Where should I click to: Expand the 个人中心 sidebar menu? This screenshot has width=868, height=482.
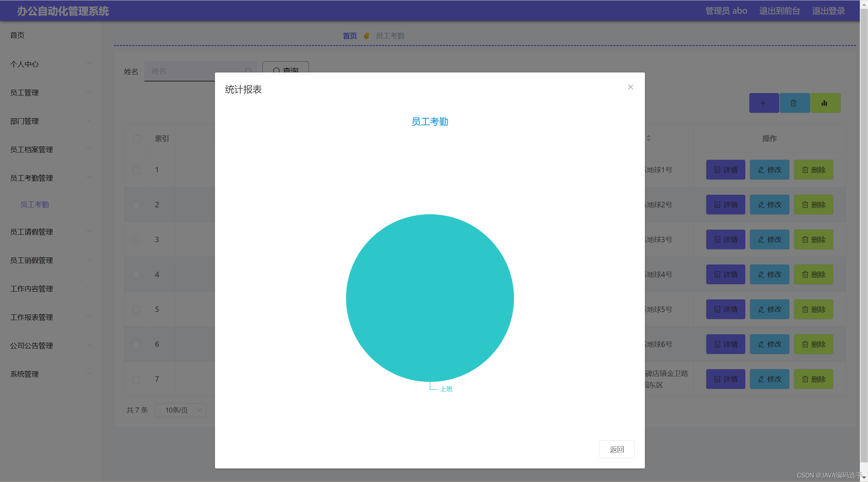pyautogui.click(x=51, y=64)
